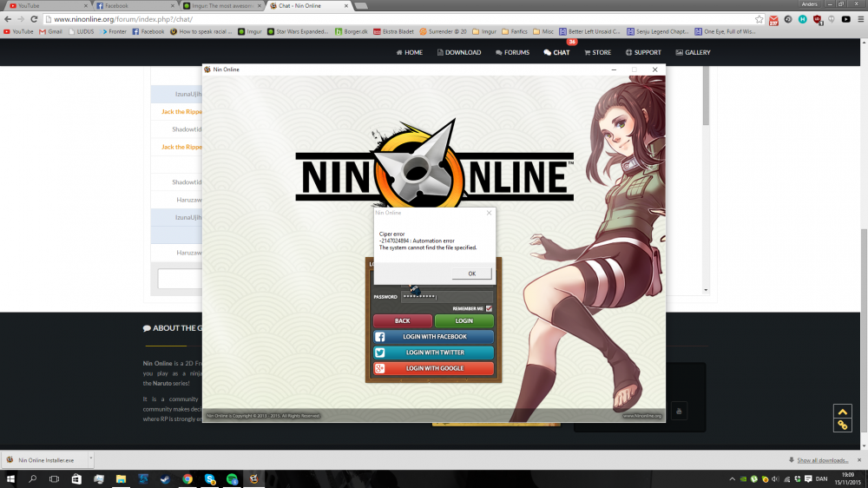Viewport: 868px width, 488px height.
Task: Click OK in the Ciper error dialog
Action: click(471, 274)
